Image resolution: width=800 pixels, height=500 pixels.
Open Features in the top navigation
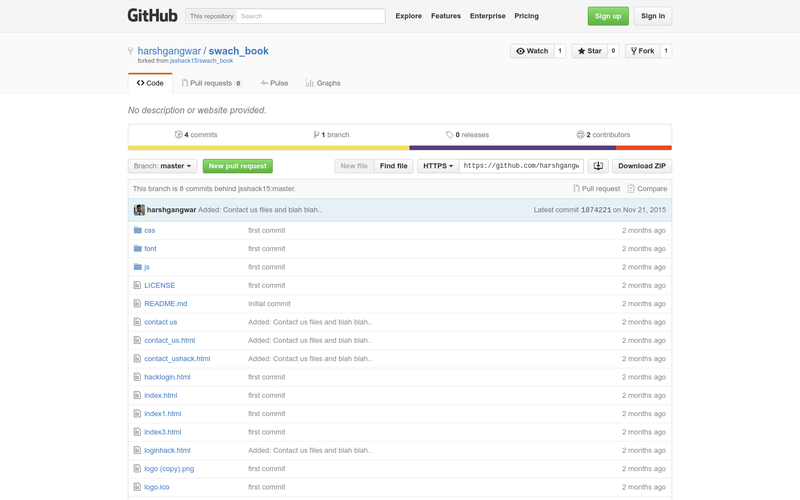click(x=446, y=16)
